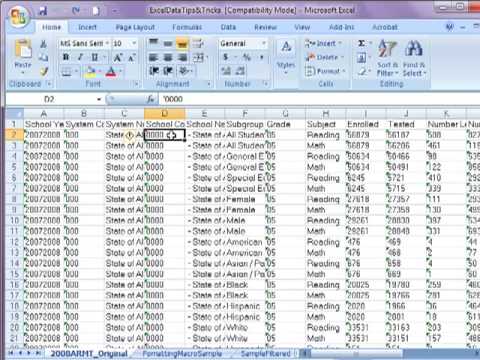The width and height of the screenshot is (480, 360).
Task: Open the Styles gallery
Action: (x=286, y=57)
